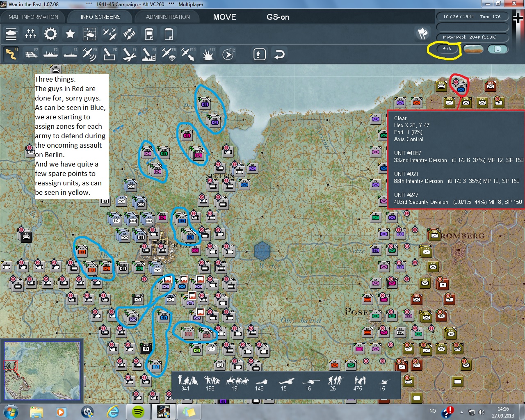Click the F11 explosion icon
The width and height of the screenshot is (525, 420).
pos(208,54)
